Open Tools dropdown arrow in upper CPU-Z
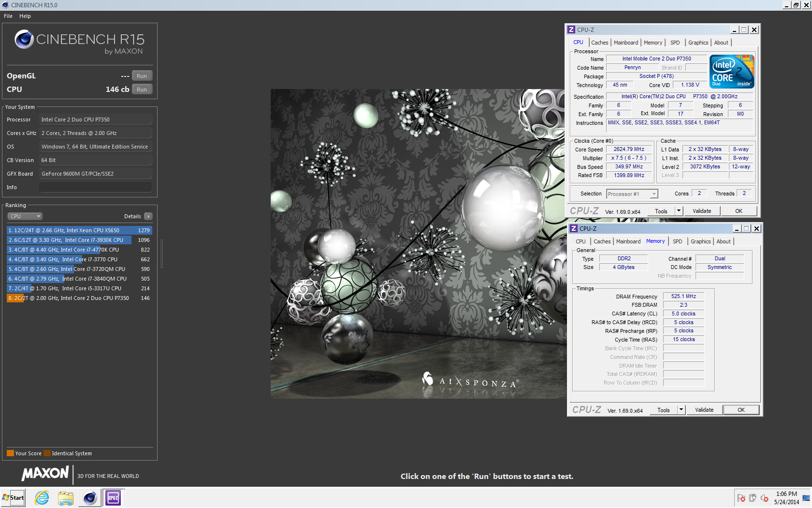The image size is (812, 508). click(679, 211)
